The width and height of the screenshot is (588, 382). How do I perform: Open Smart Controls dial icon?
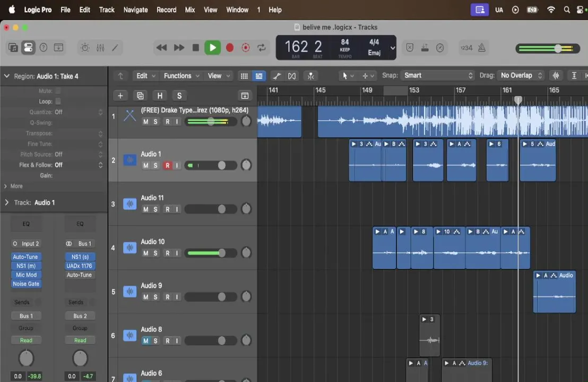click(x=85, y=48)
